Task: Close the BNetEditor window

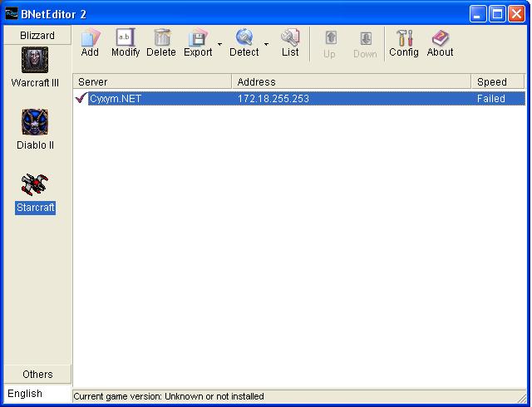Action: tap(517, 14)
